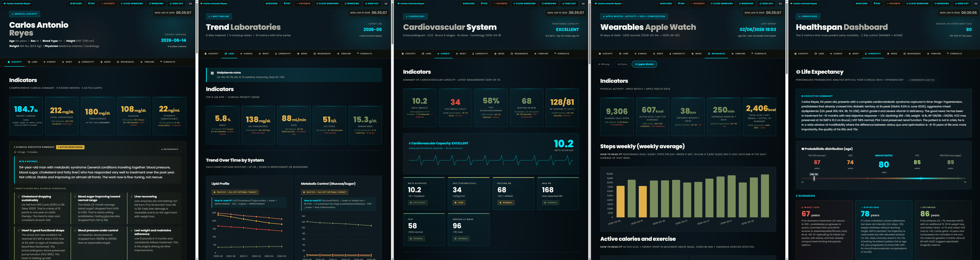Screen dimensions: 980x260
Task: Click the Dislipidemia mixta alert banner
Action: (294, 75)
